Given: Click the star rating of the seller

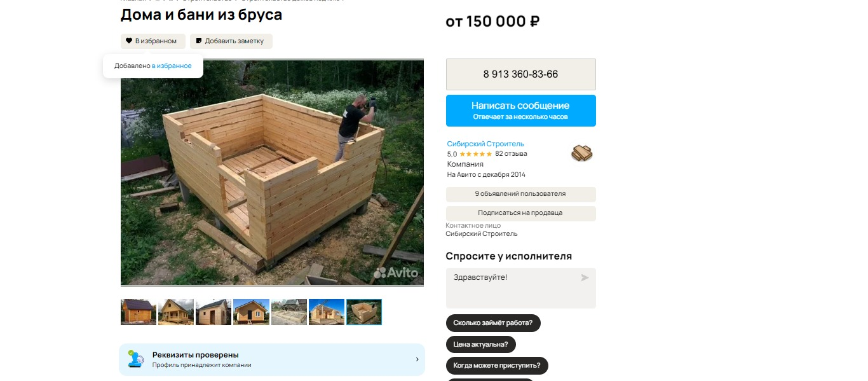Looking at the screenshot, I should [x=475, y=154].
